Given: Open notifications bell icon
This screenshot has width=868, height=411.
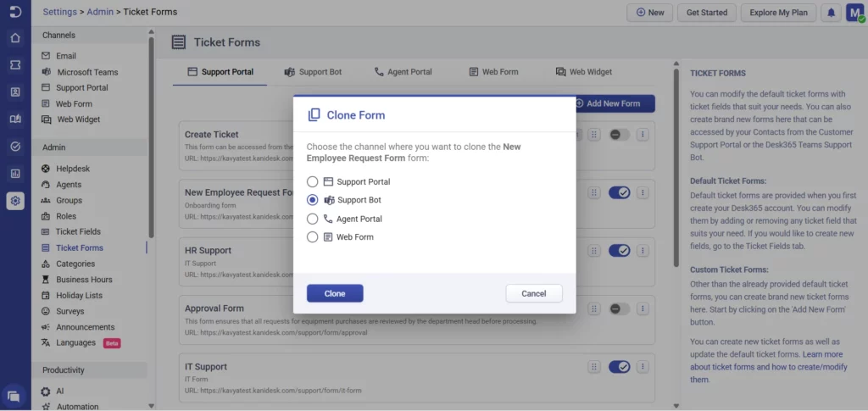Looking at the screenshot, I should pos(832,13).
